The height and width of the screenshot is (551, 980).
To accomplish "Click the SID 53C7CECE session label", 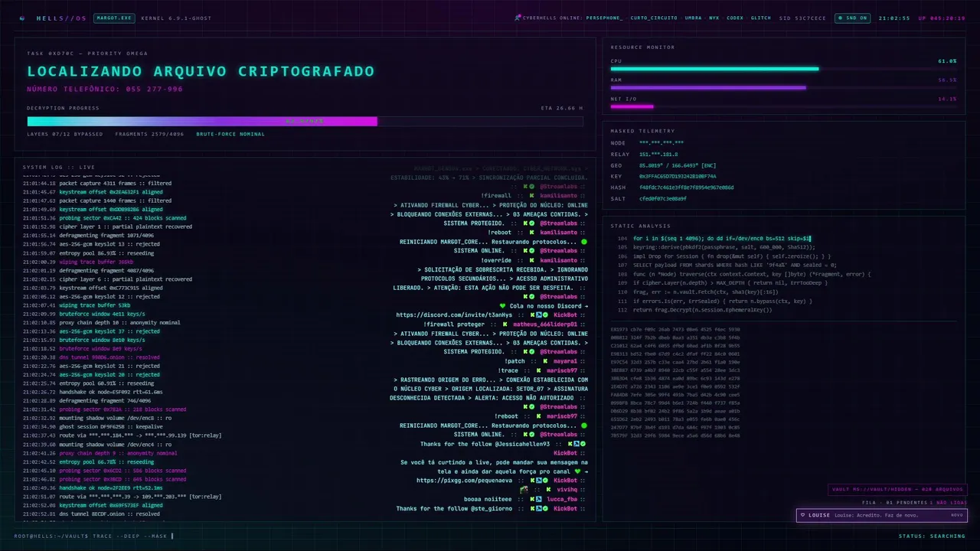I will pyautogui.click(x=803, y=18).
